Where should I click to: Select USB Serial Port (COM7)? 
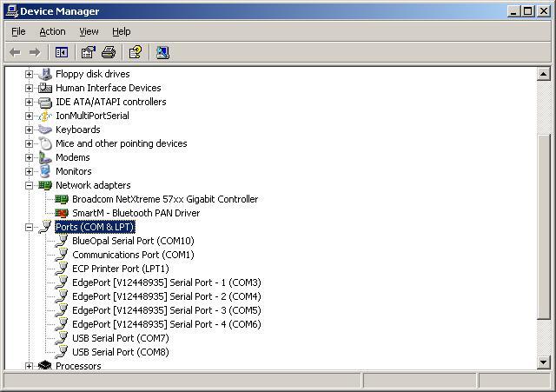(x=121, y=338)
